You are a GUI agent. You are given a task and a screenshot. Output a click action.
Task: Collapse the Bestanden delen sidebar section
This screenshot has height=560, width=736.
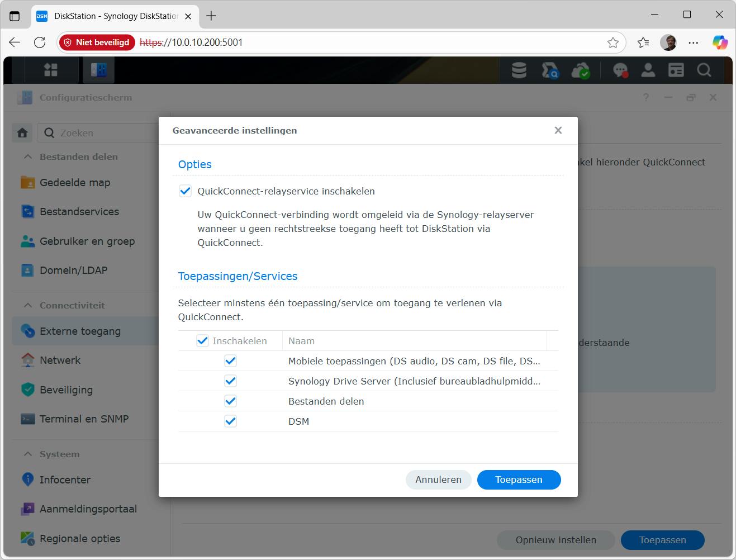click(x=28, y=157)
